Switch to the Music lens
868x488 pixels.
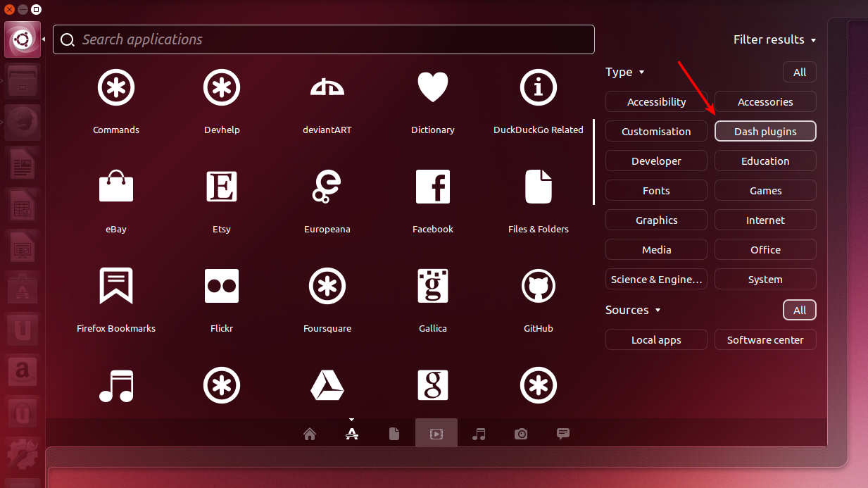tap(479, 434)
